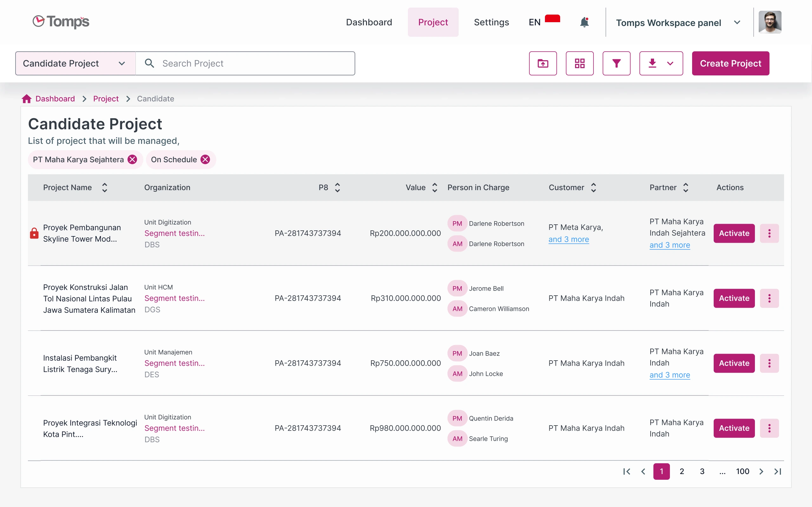This screenshot has width=812, height=507.
Task: Expand the Tomps Workspace panel dropdown
Action: 737,22
